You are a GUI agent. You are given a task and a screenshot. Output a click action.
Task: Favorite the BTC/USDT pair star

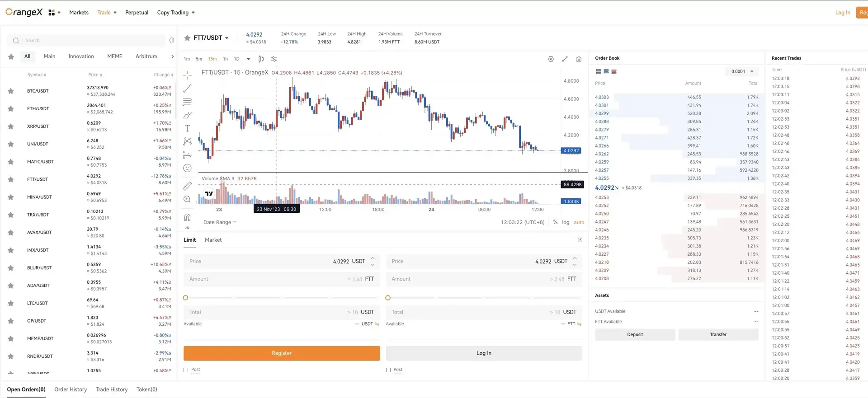[11, 91]
